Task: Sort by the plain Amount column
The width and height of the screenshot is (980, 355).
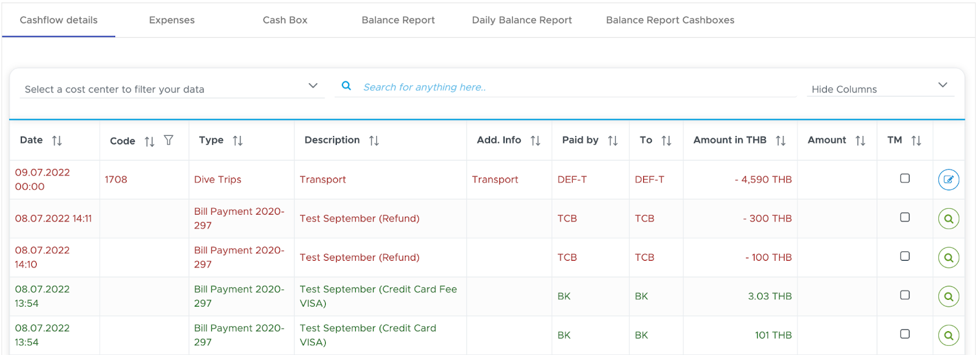Action: point(860,141)
